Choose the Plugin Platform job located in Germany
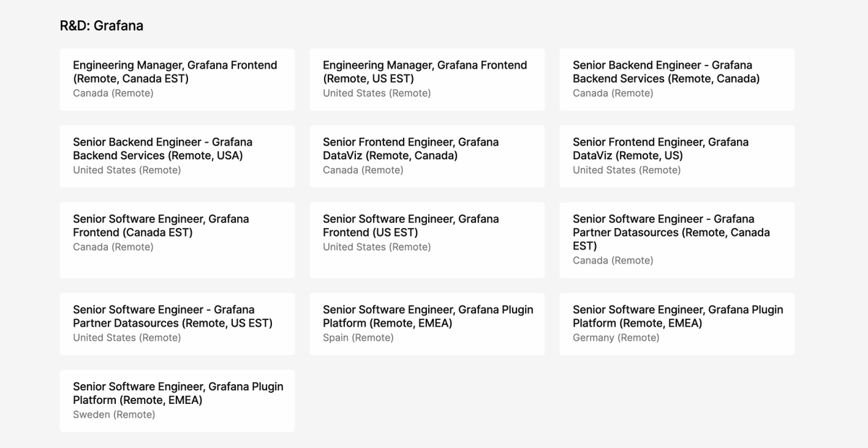The height and width of the screenshot is (448, 868). tap(677, 324)
